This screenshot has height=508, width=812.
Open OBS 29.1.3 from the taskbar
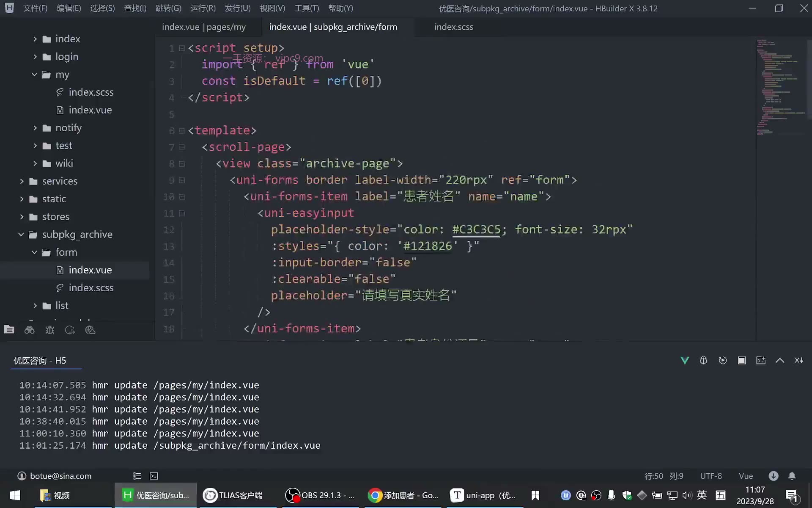coord(320,495)
